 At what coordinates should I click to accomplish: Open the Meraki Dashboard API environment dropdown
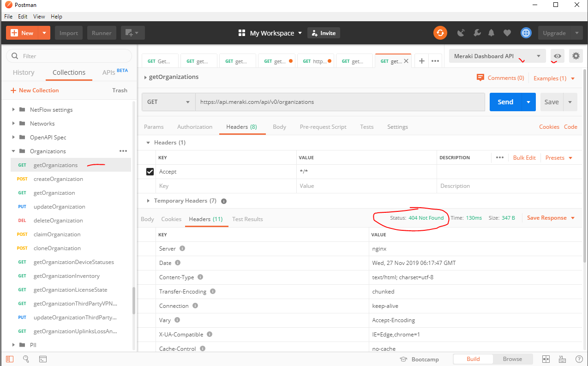click(x=497, y=56)
